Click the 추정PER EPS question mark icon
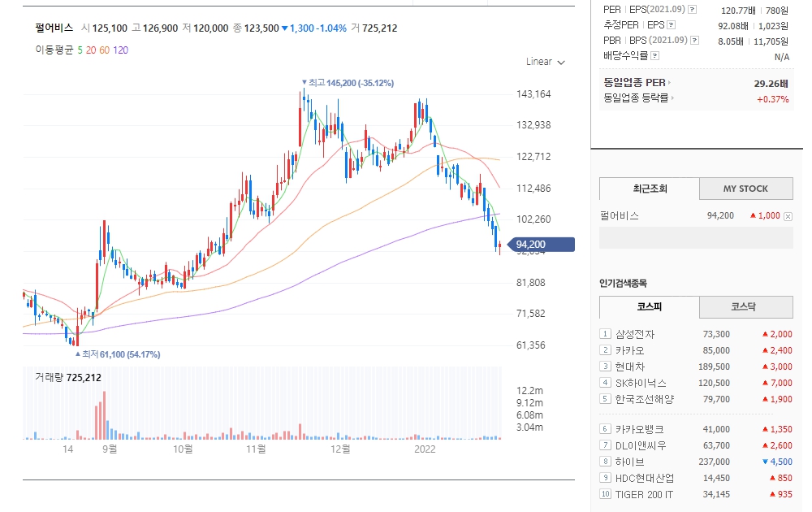Image resolution: width=812 pixels, height=512 pixels. click(671, 25)
